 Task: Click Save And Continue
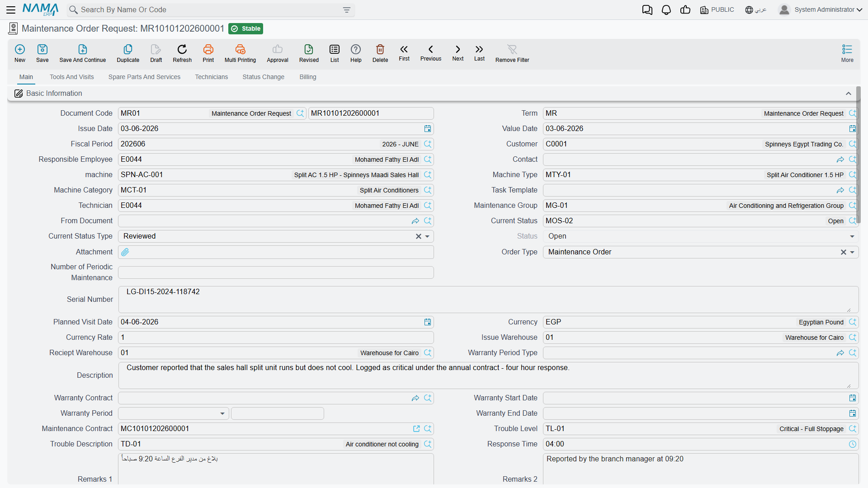83,53
